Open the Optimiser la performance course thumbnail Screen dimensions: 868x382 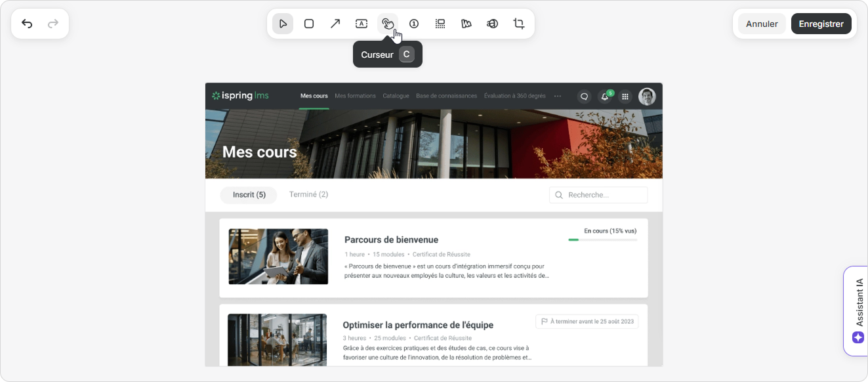[x=277, y=339]
